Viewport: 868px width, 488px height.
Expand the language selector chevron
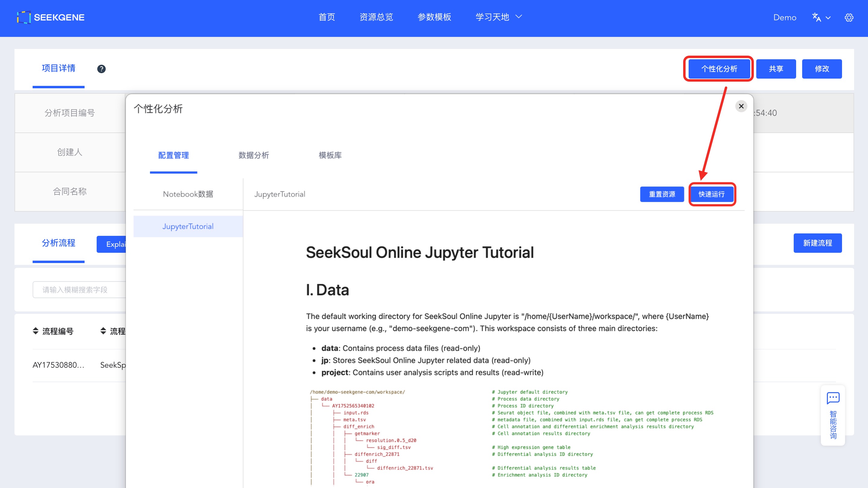pyautogui.click(x=828, y=18)
